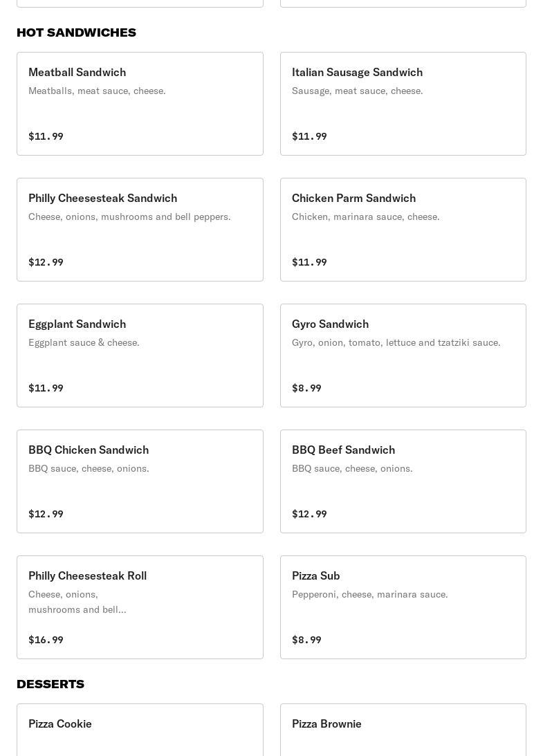
Task: Pick the BBQ Chicken Sandwich item
Action: tap(140, 481)
